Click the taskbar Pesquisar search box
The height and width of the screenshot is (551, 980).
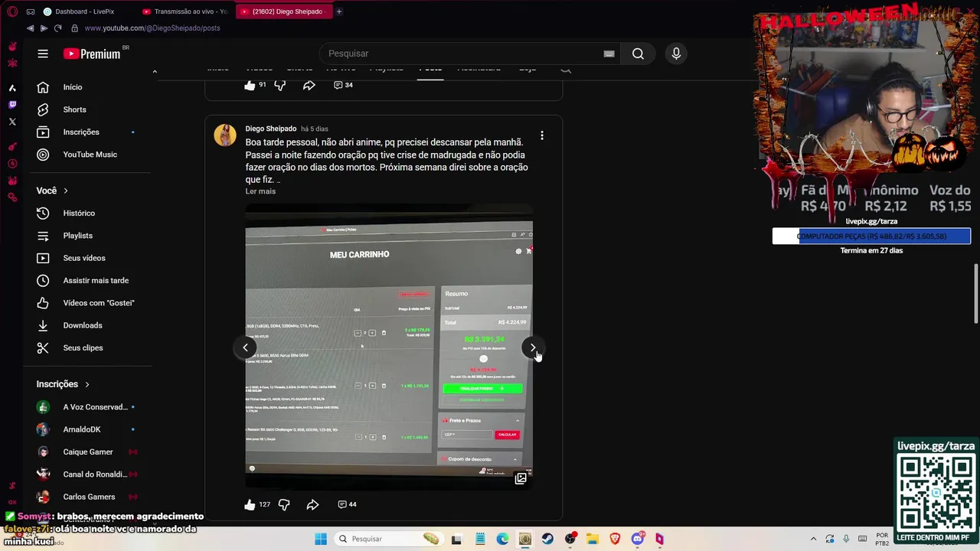point(390,539)
